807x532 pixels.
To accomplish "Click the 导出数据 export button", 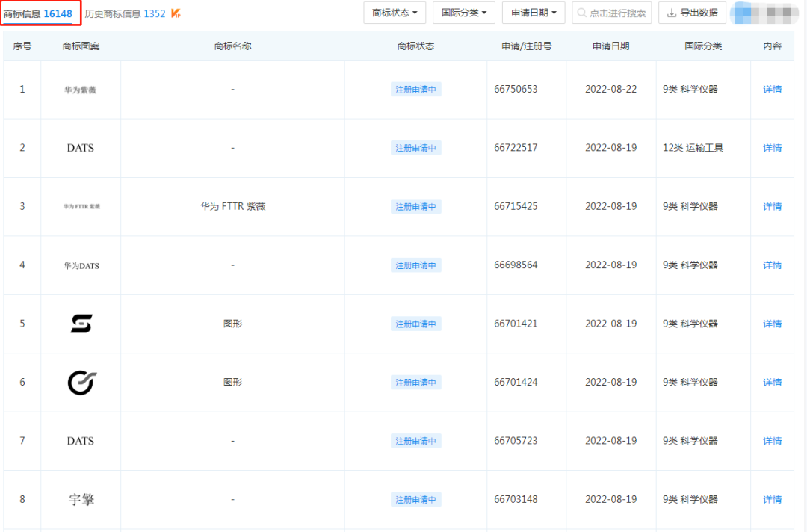I will (x=692, y=13).
